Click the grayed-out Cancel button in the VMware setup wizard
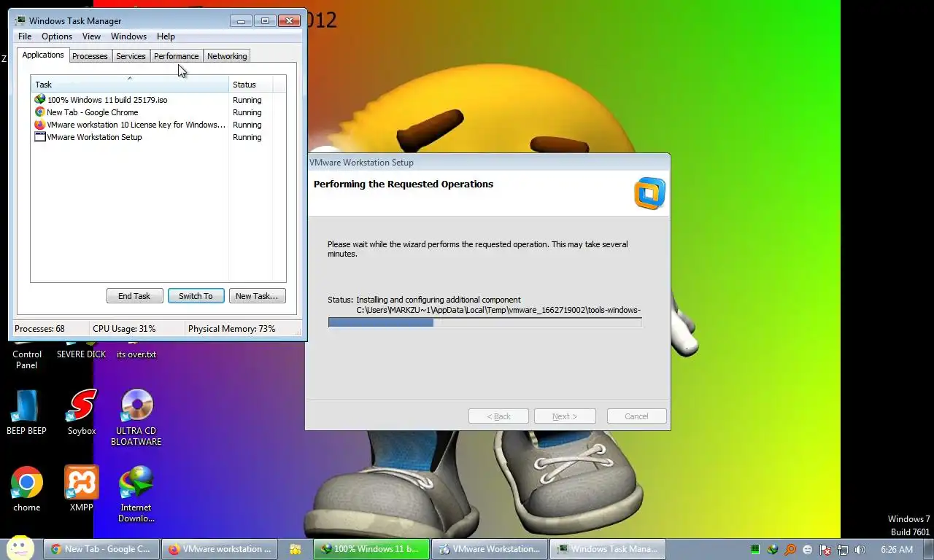Screen dimensions: 934x560 click(x=636, y=416)
